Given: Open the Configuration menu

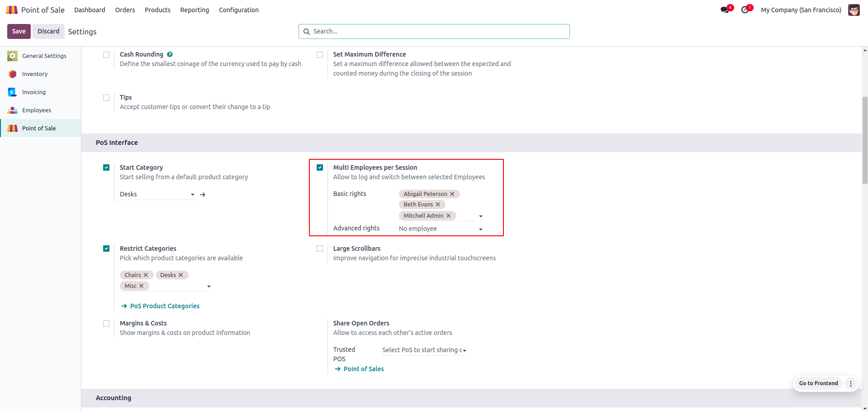Looking at the screenshot, I should click(238, 10).
